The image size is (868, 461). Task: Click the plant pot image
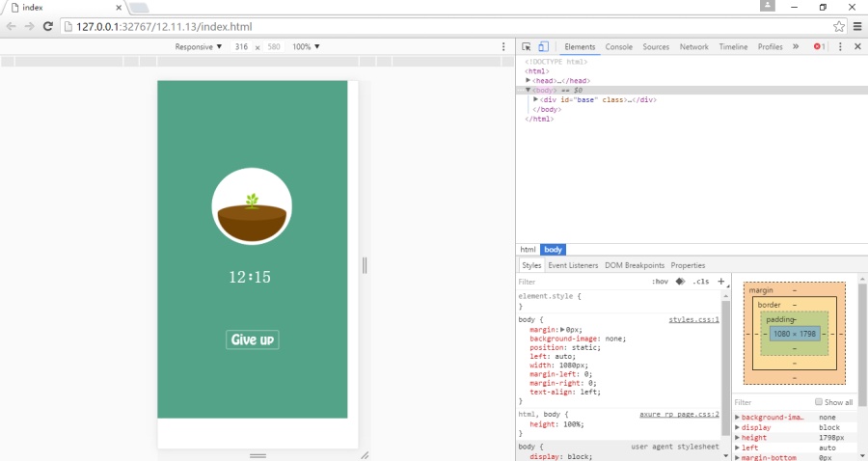pyautogui.click(x=252, y=206)
